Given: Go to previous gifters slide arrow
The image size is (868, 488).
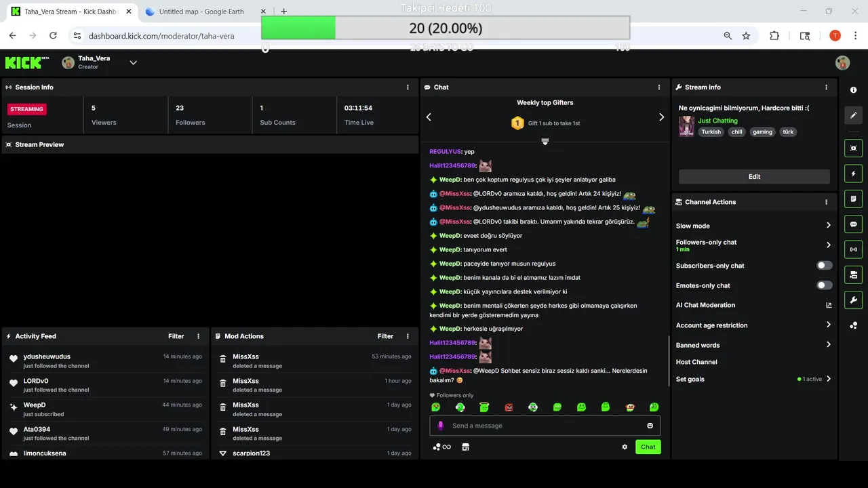Looking at the screenshot, I should coord(429,117).
